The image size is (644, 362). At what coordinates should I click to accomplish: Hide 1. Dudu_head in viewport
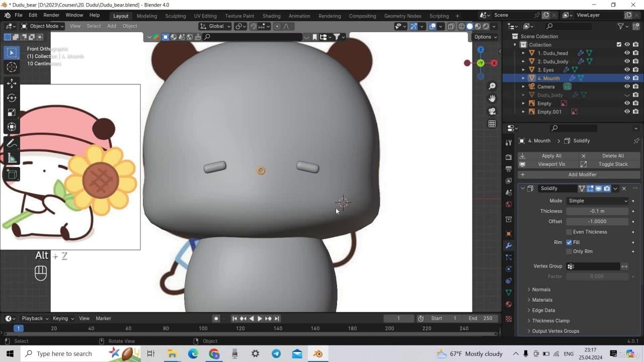(627, 53)
